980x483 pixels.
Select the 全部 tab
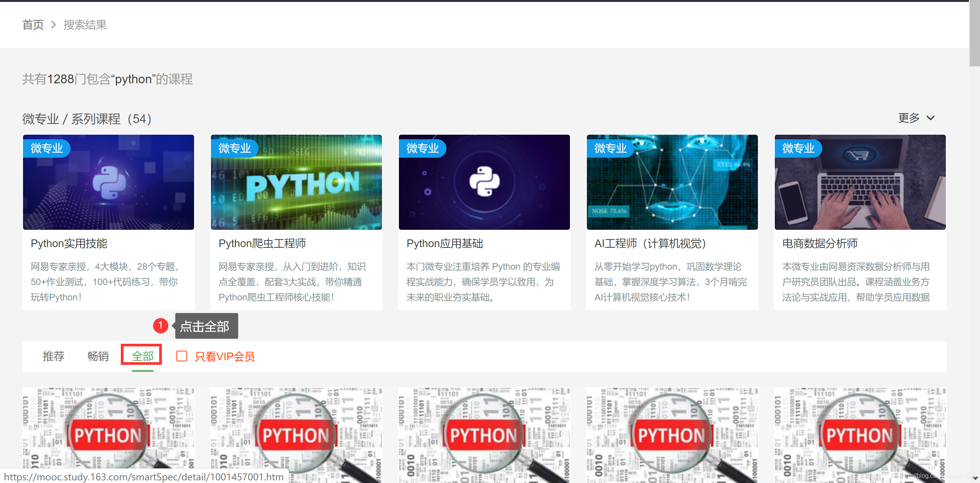click(x=142, y=356)
